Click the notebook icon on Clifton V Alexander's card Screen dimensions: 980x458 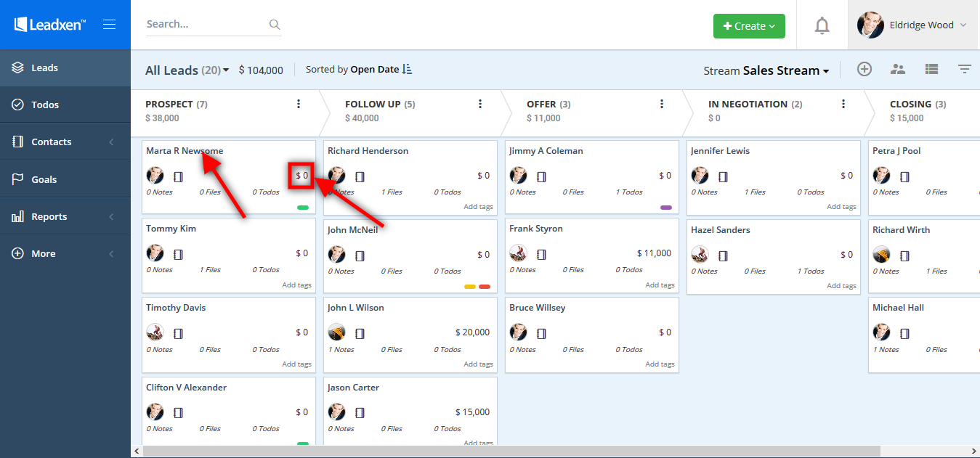coord(178,413)
